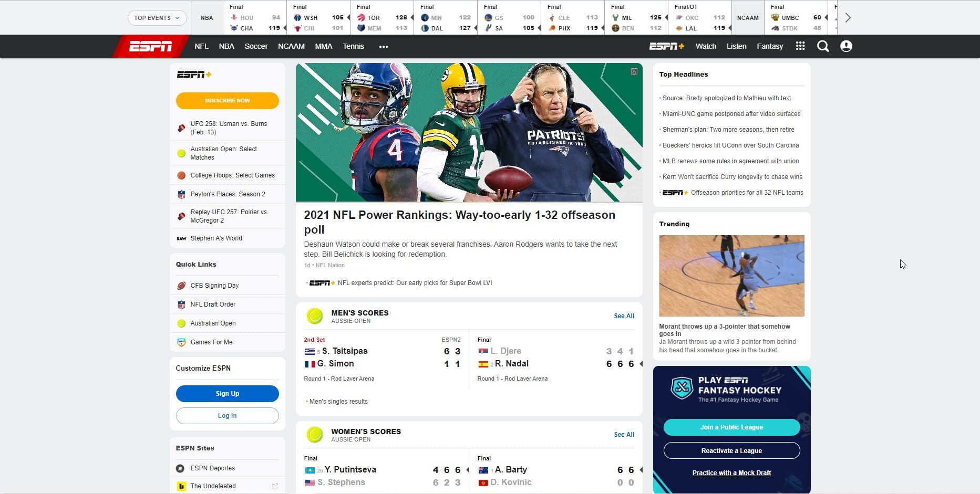Expand more sports with the ellipsis menu

coord(384,47)
